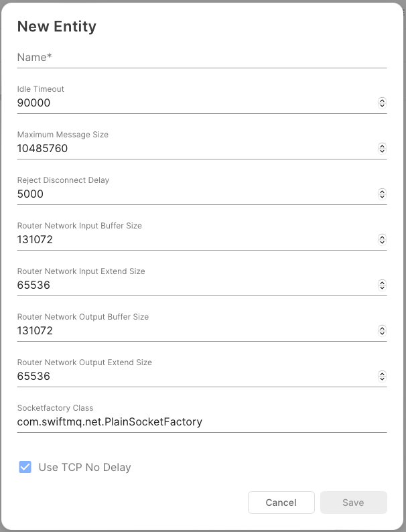406x532 pixels.
Task: Click the Router Network Output Buffer Size stepper
Action: tap(382, 331)
